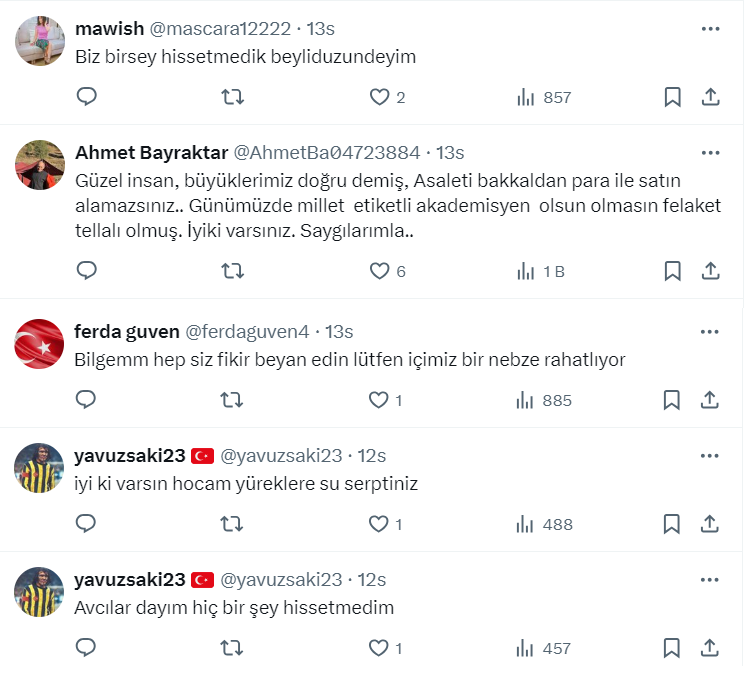Open Ahmet Bayraktar's profile name link

click(x=151, y=153)
